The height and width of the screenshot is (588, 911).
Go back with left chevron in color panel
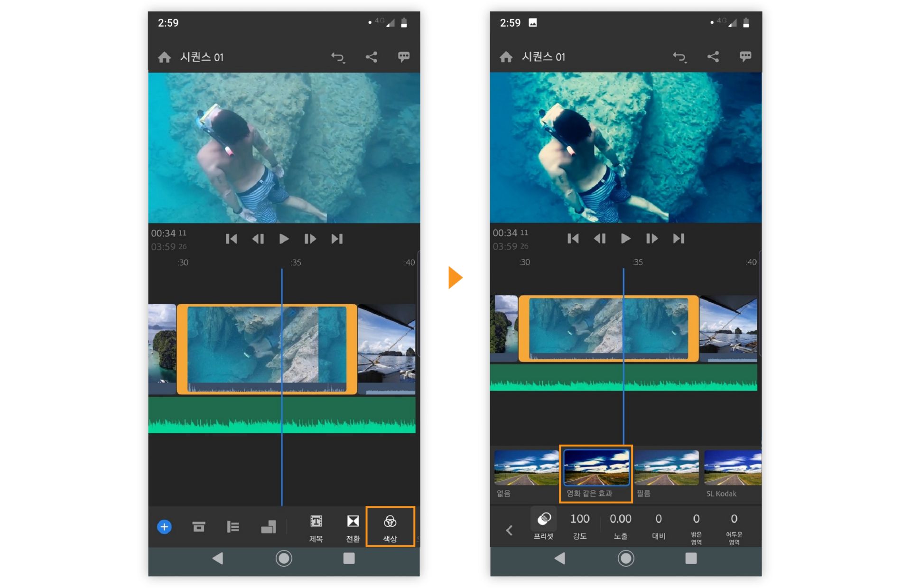509,530
